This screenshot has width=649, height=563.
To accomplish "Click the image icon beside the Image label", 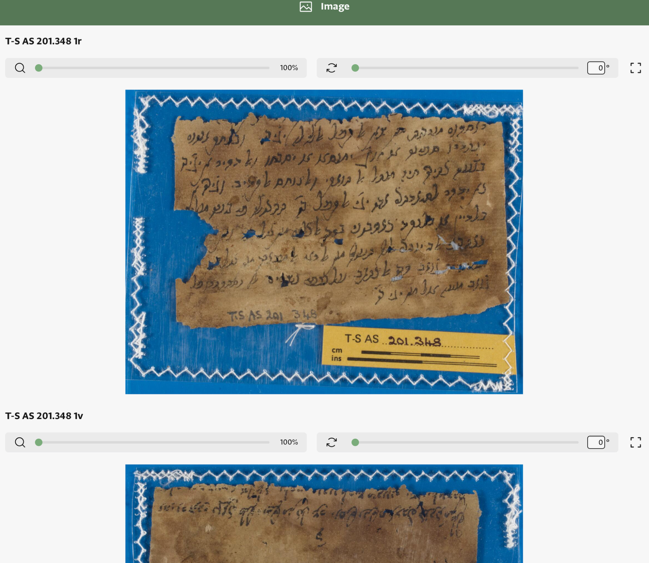I will point(306,7).
